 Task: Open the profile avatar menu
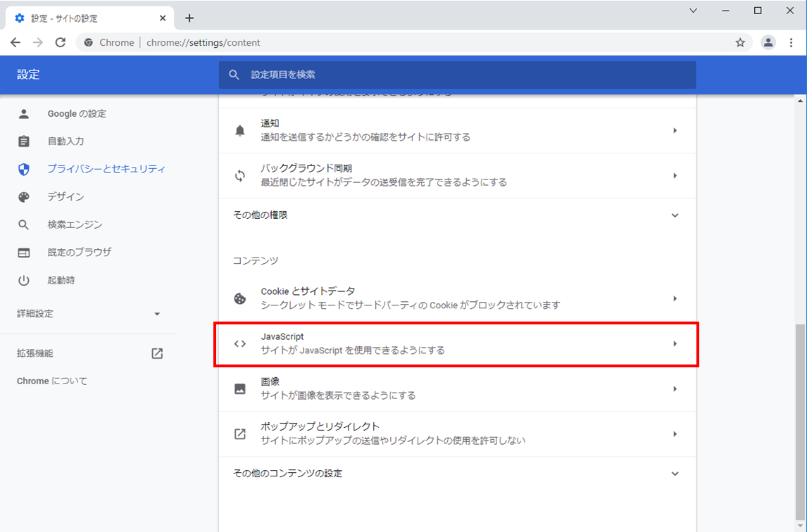[x=768, y=43]
